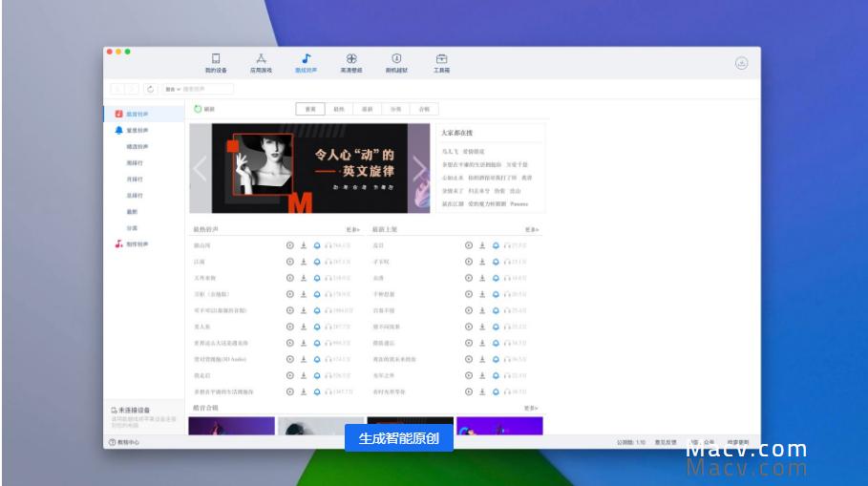Reload the page using the toolbar refresh icon

tap(151, 89)
